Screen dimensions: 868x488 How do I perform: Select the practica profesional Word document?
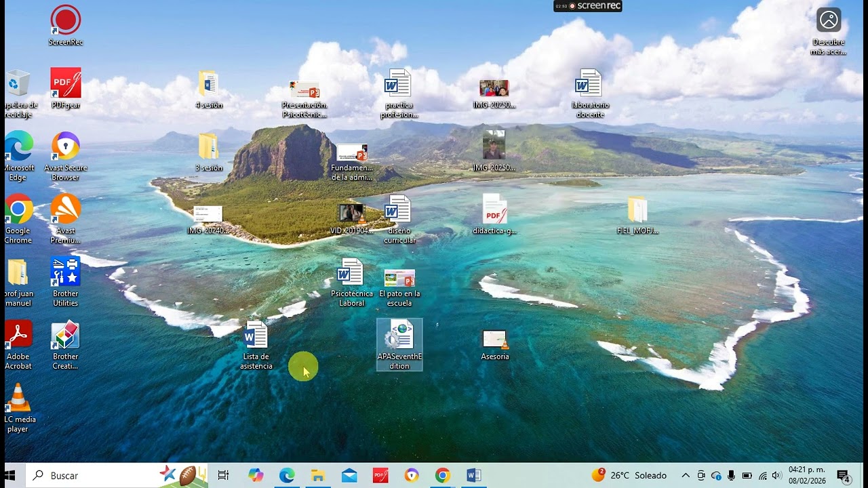click(x=399, y=94)
